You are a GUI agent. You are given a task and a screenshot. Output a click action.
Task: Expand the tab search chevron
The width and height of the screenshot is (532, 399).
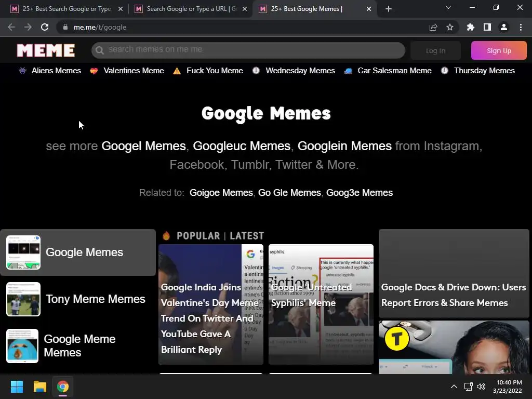[448, 7]
